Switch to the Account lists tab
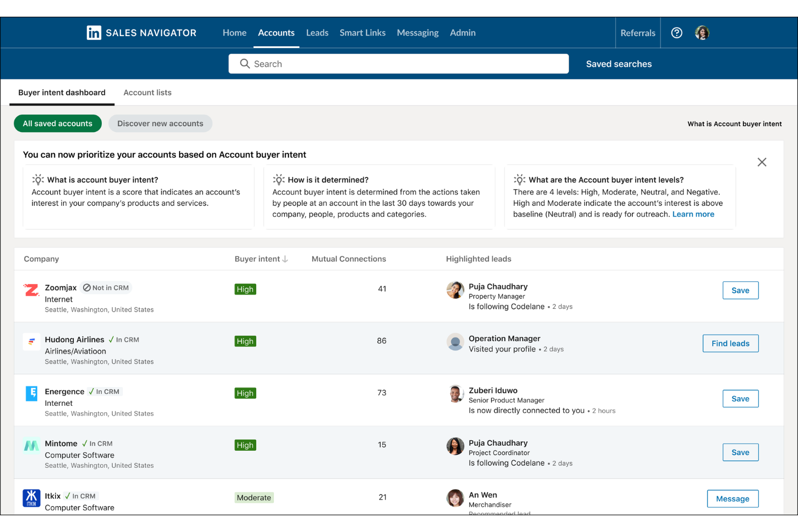Screen dimensions: 798x532 tap(147, 92)
